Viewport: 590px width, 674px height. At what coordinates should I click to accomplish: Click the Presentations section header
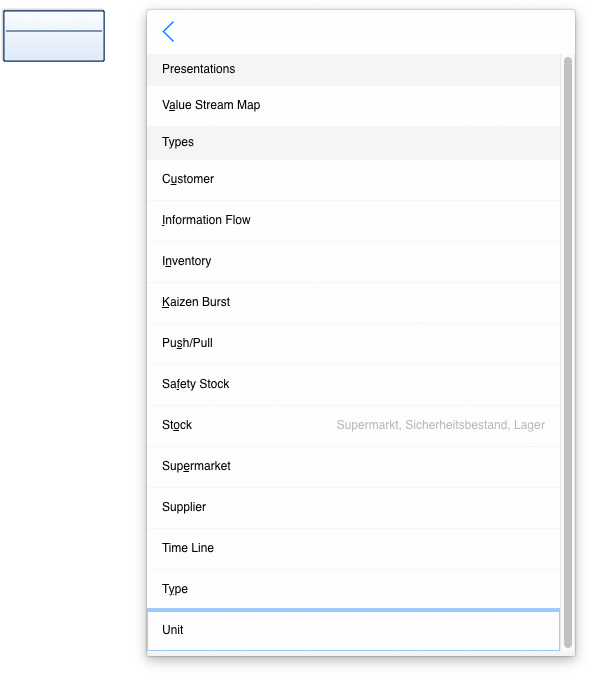pyautogui.click(x=354, y=70)
